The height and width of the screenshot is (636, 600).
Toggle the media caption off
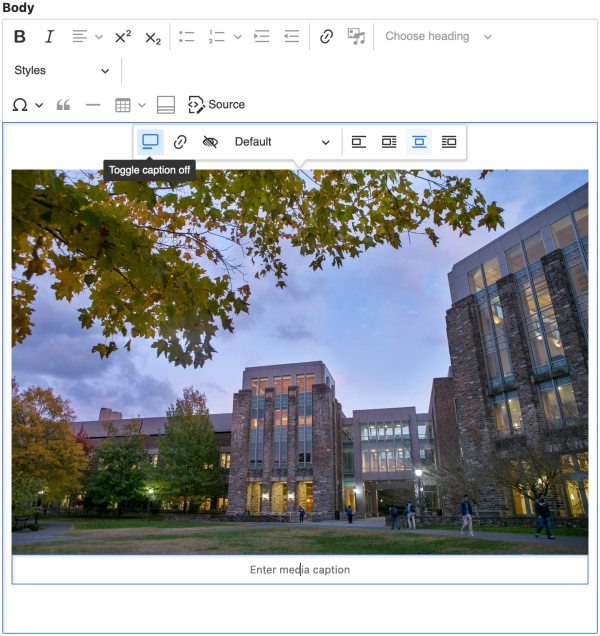point(150,142)
